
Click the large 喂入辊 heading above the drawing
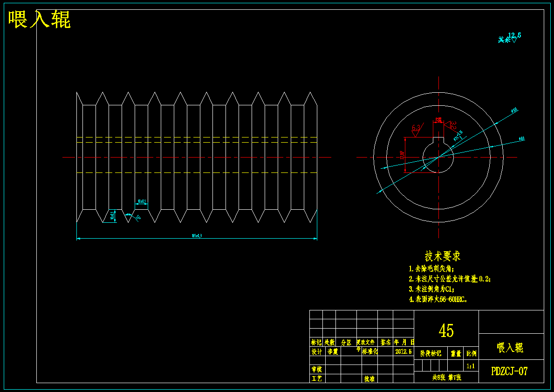coord(40,20)
